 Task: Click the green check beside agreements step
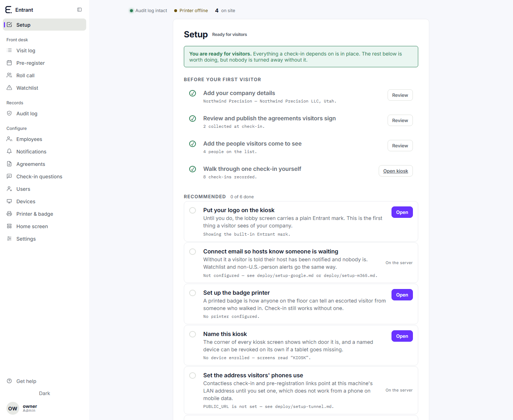point(192,119)
